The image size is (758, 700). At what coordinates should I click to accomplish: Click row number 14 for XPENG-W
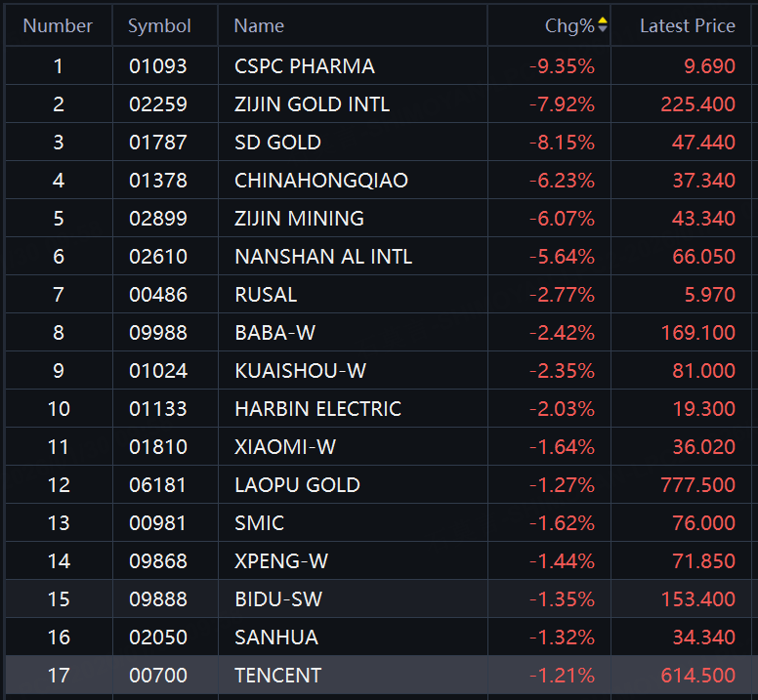[x=59, y=561]
